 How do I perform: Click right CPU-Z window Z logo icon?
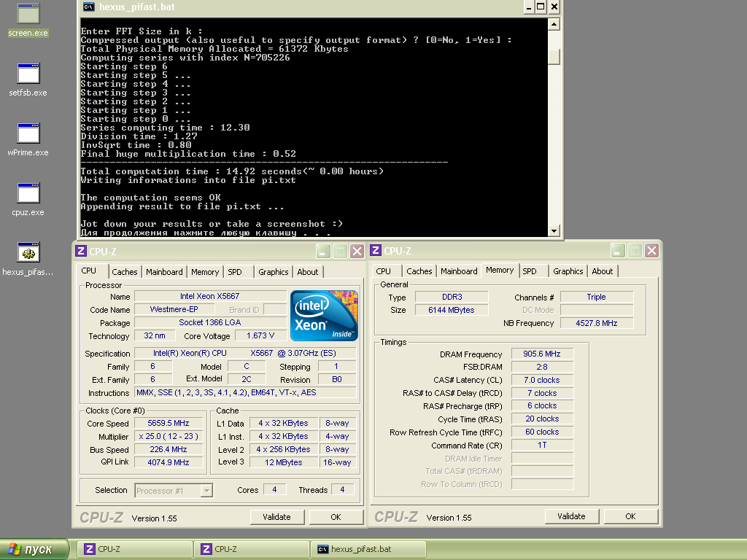[x=376, y=251]
